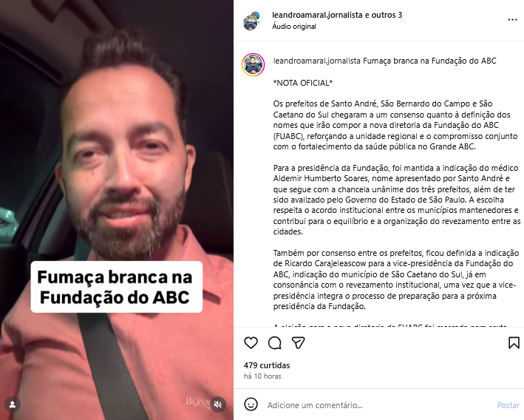Open emoji picker smiley icon

click(251, 404)
